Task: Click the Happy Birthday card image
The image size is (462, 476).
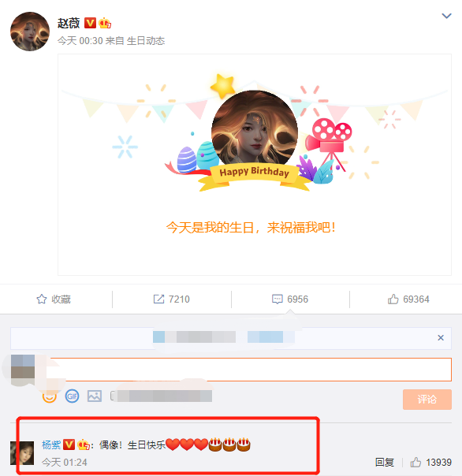Action: [255, 165]
